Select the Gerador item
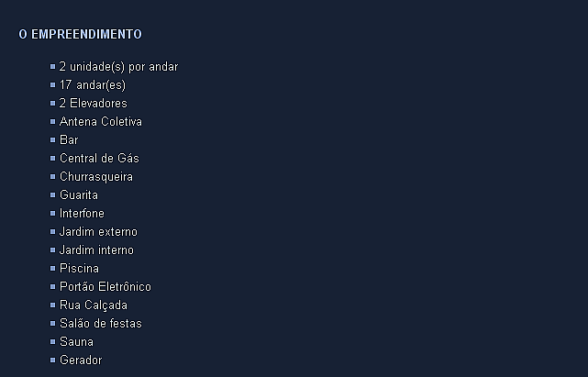This screenshot has height=377, width=588. click(81, 360)
